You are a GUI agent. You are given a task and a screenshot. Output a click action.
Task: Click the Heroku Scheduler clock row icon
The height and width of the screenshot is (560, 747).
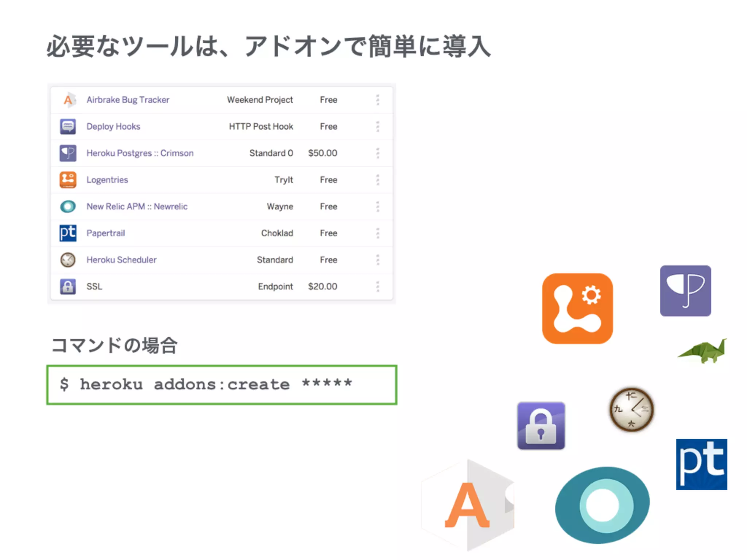(68, 260)
